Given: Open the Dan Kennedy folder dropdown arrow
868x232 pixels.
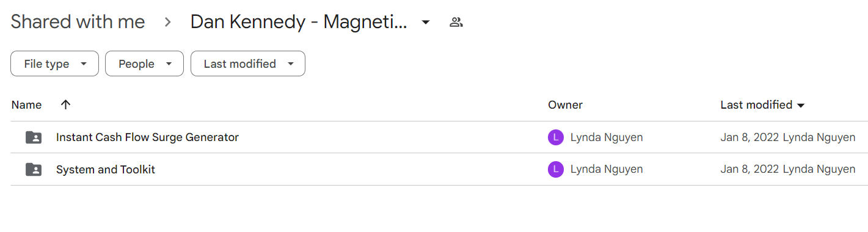Looking at the screenshot, I should pyautogui.click(x=426, y=23).
